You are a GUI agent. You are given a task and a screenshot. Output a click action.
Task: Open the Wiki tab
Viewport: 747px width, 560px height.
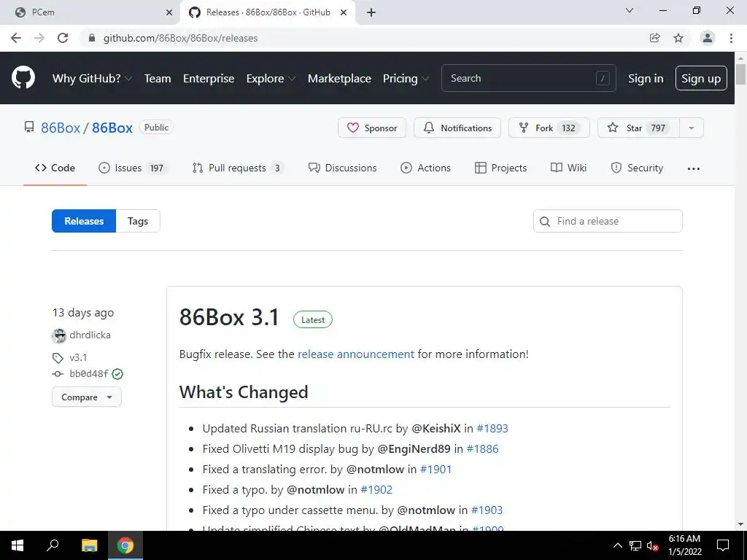(x=568, y=168)
